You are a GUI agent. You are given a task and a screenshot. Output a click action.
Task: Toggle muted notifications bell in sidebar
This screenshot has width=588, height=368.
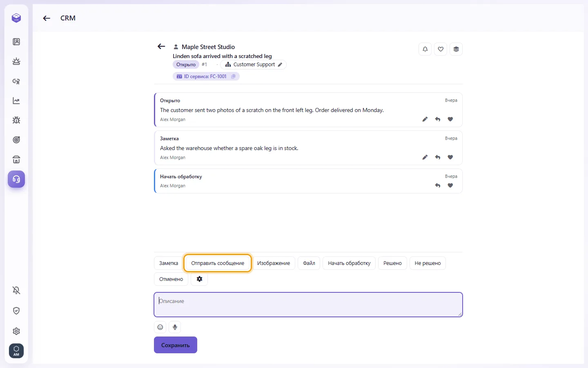click(16, 290)
